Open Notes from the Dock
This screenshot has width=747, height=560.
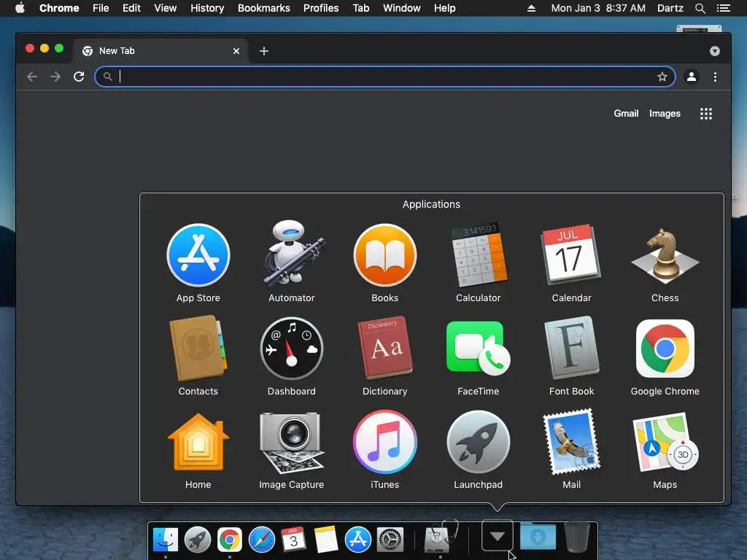coord(326,540)
